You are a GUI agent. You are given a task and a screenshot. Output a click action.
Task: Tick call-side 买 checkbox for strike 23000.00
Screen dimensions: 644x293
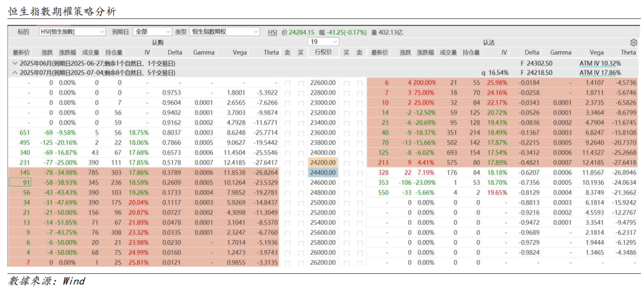(x=301, y=102)
